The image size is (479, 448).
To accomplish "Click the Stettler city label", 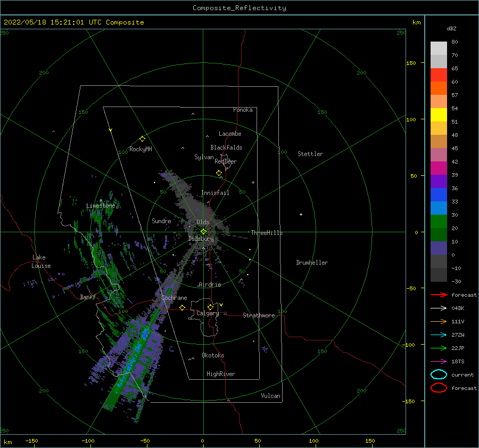I will pyautogui.click(x=310, y=154).
